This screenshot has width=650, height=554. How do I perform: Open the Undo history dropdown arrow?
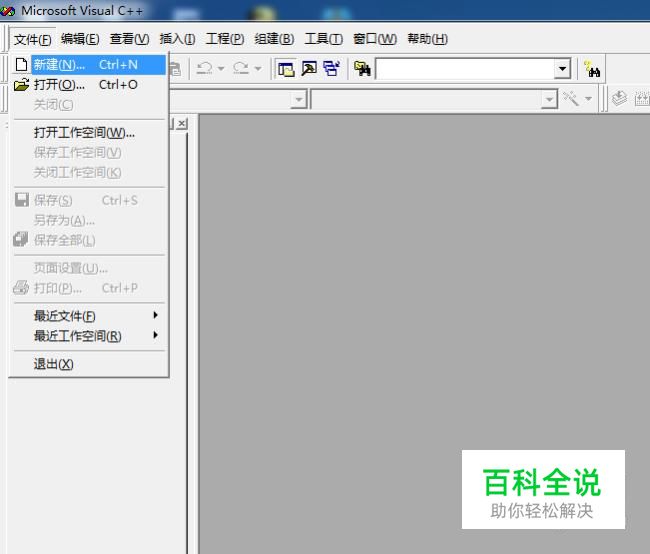pyautogui.click(x=221, y=68)
